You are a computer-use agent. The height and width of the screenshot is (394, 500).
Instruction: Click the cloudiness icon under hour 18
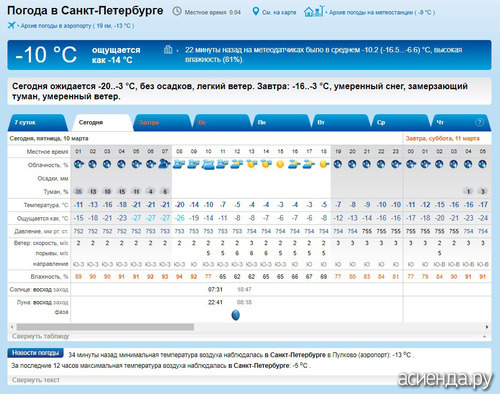(324, 164)
